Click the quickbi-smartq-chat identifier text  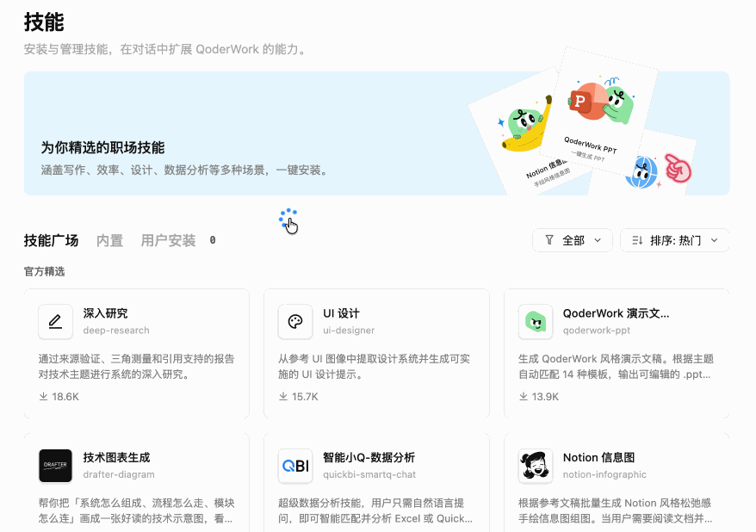369,474
